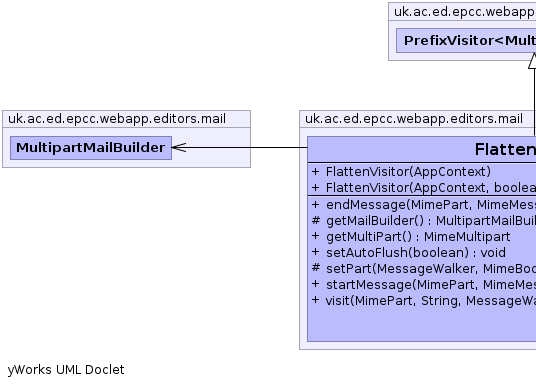Click getMultiPart() : MimeMultipart method

pyautogui.click(x=411, y=237)
